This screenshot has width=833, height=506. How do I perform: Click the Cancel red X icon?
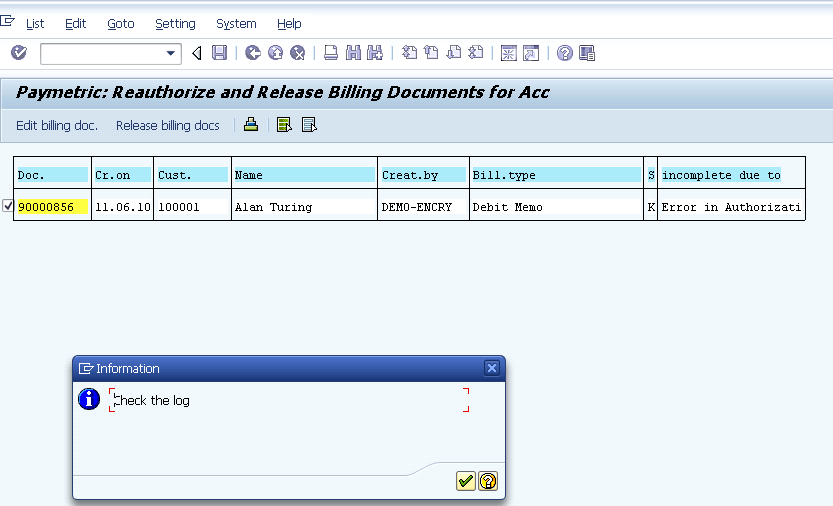(298, 53)
